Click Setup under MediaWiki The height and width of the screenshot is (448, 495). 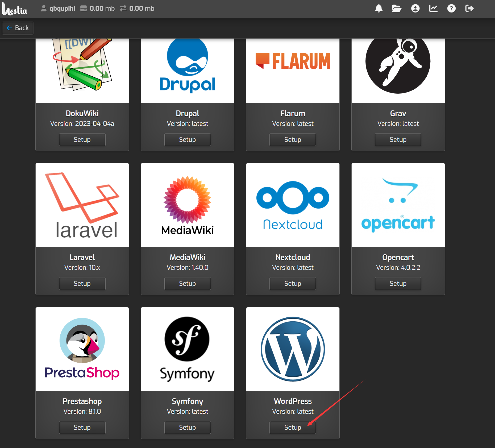[188, 284]
